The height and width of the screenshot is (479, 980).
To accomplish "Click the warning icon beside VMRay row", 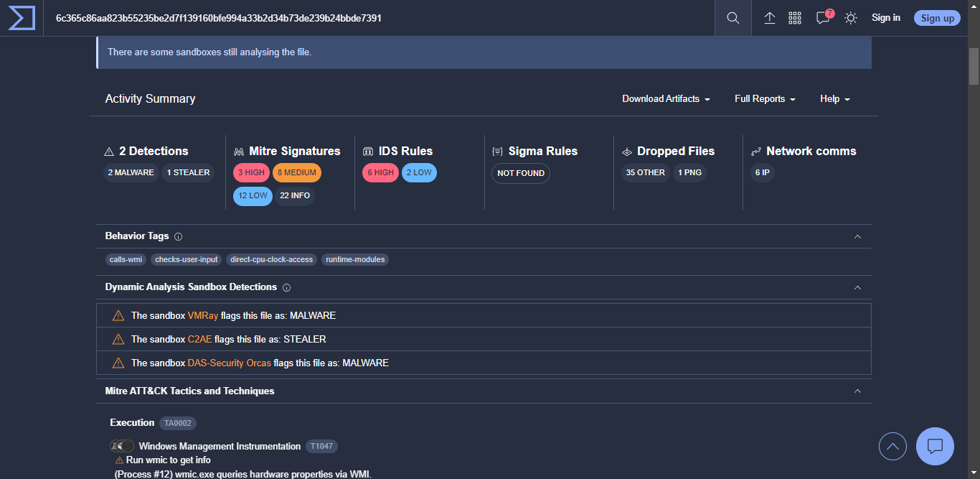I will pos(118,316).
